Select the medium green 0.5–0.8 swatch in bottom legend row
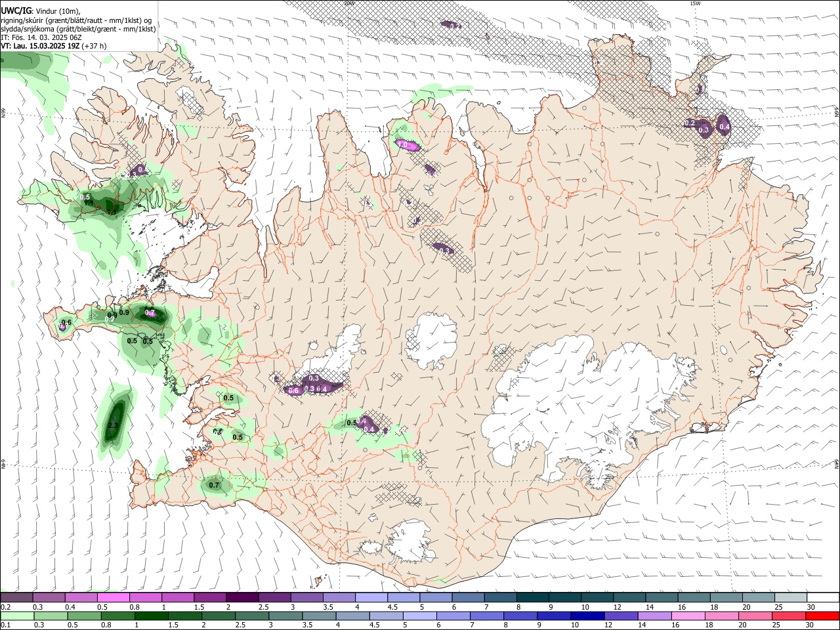The height and width of the screenshot is (630, 840). [84, 616]
